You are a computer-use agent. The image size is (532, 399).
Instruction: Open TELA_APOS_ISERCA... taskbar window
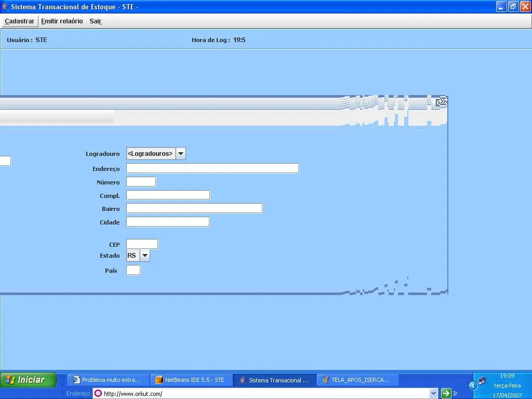pos(358,380)
